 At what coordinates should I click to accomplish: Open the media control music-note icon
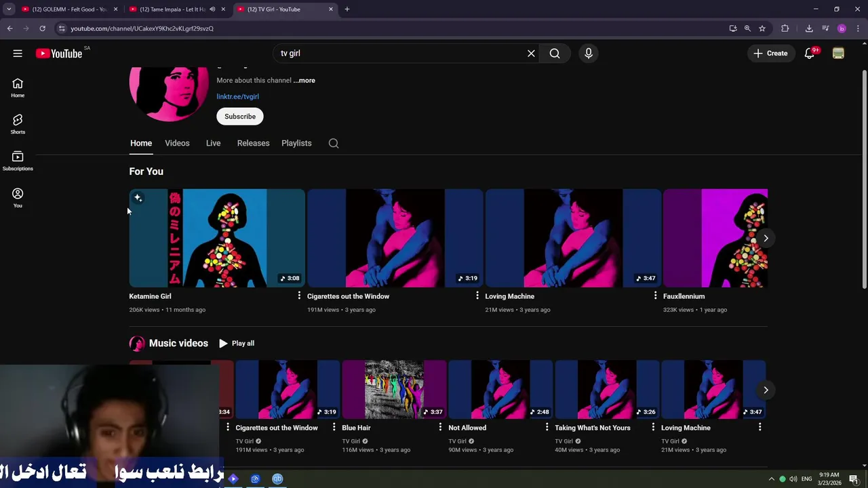(825, 28)
